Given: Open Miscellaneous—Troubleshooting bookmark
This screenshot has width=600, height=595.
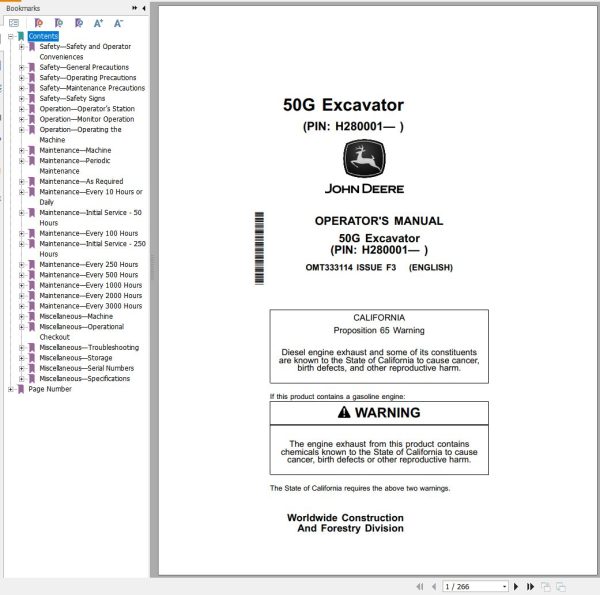Looking at the screenshot, I should pos(89,347).
